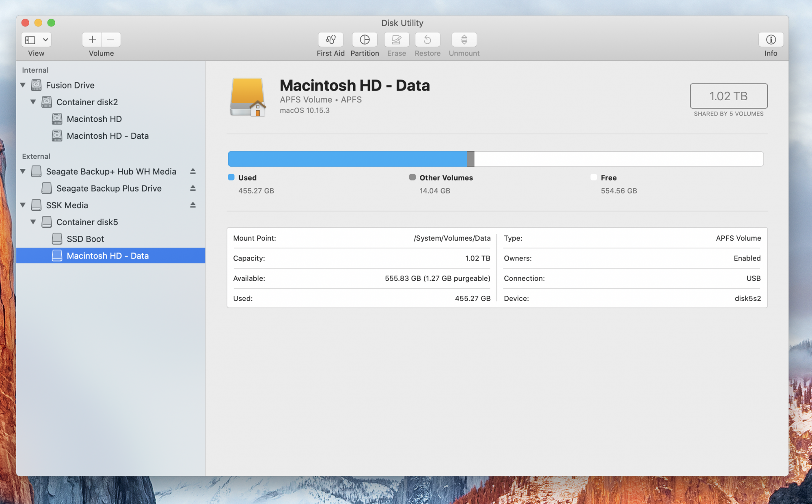Eject Seagate Backup Plus Drive
Image resolution: width=812 pixels, height=504 pixels.
pos(193,188)
